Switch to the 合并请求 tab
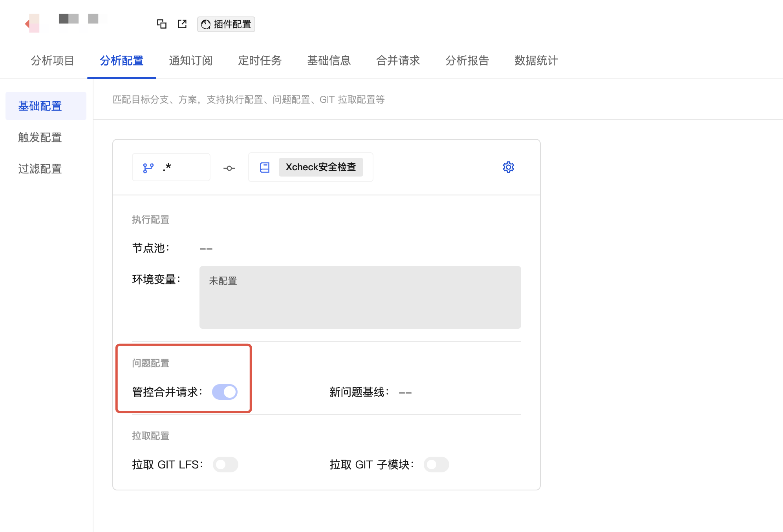The width and height of the screenshot is (783, 532). pos(398,60)
